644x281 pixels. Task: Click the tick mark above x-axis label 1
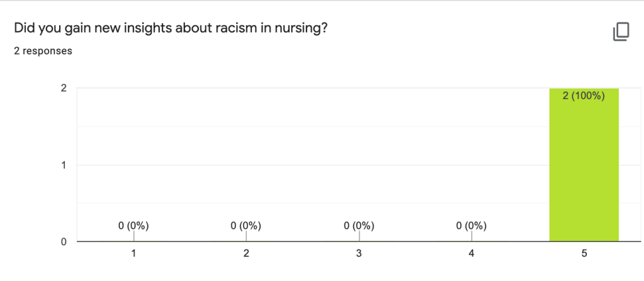(x=133, y=236)
